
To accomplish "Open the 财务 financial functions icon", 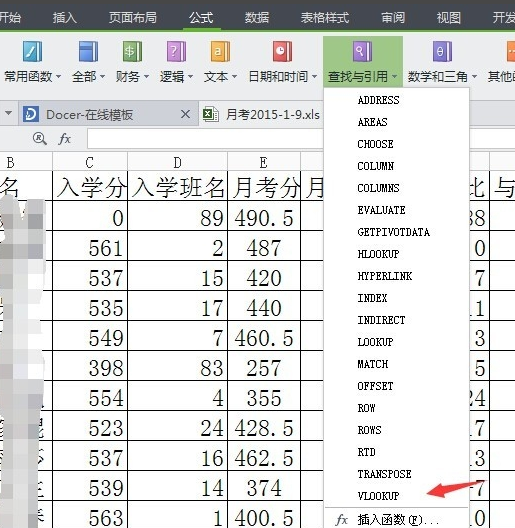I will pos(132,52).
